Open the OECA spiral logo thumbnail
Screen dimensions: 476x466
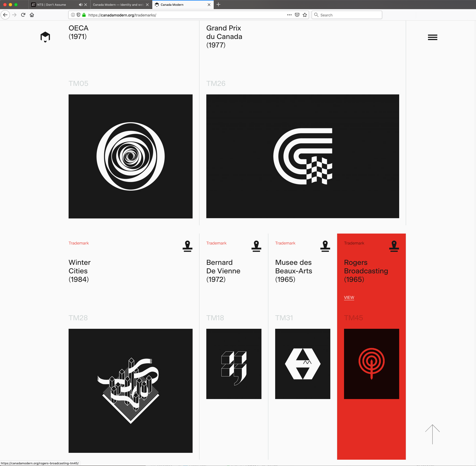click(131, 156)
